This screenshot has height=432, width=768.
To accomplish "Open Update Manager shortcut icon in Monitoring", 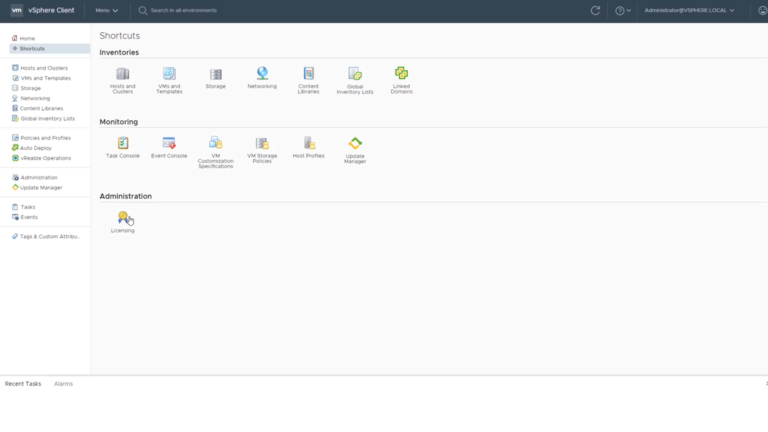I will 355,144.
